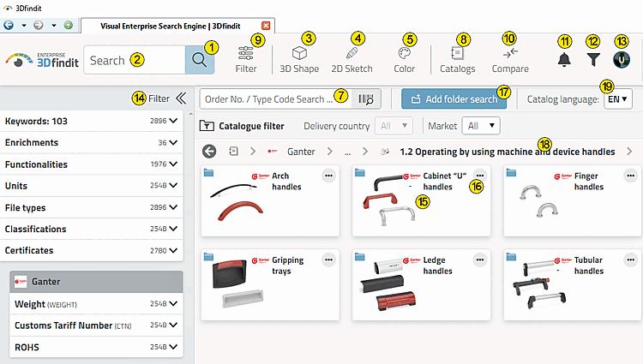Click the 3Dfindit Enterprise logo
The height and width of the screenshot is (364, 643).
(42, 60)
